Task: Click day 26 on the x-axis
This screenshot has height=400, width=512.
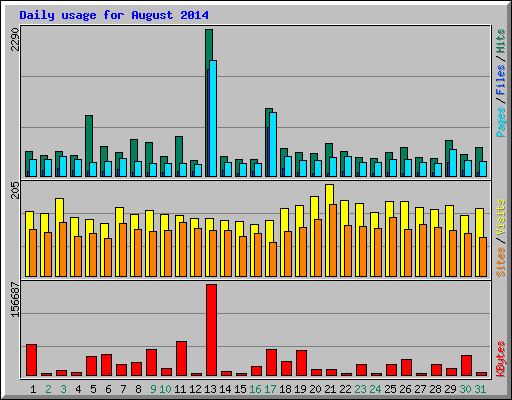Action: (x=405, y=389)
